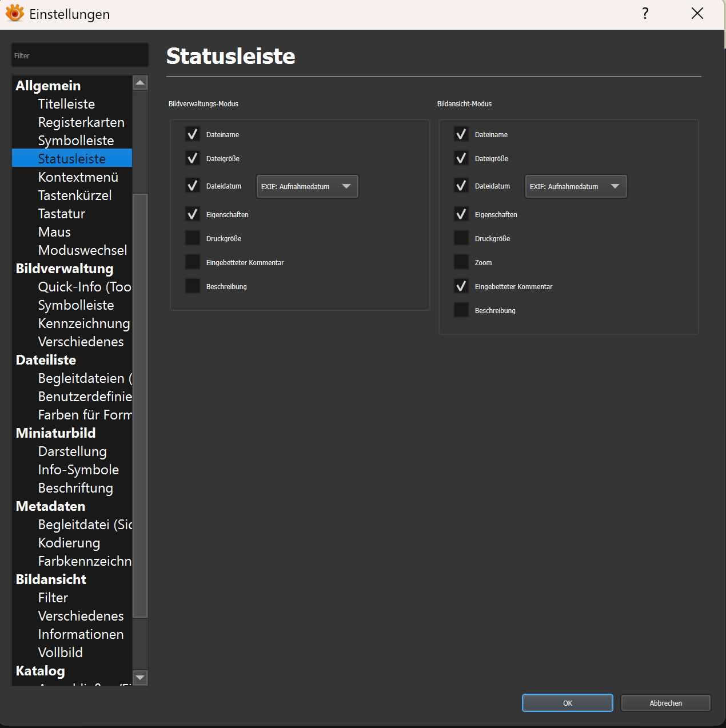The height and width of the screenshot is (728, 726).
Task: Confirm settings with OK button
Action: tap(567, 703)
